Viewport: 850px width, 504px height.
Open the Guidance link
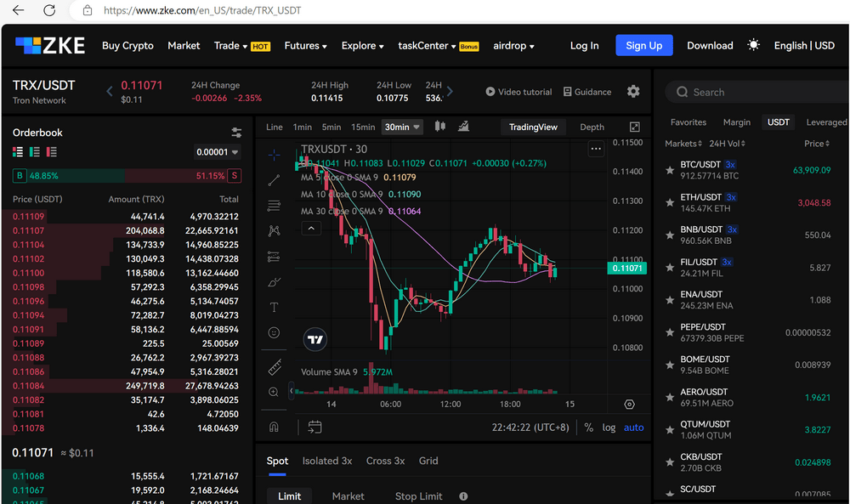(x=587, y=92)
